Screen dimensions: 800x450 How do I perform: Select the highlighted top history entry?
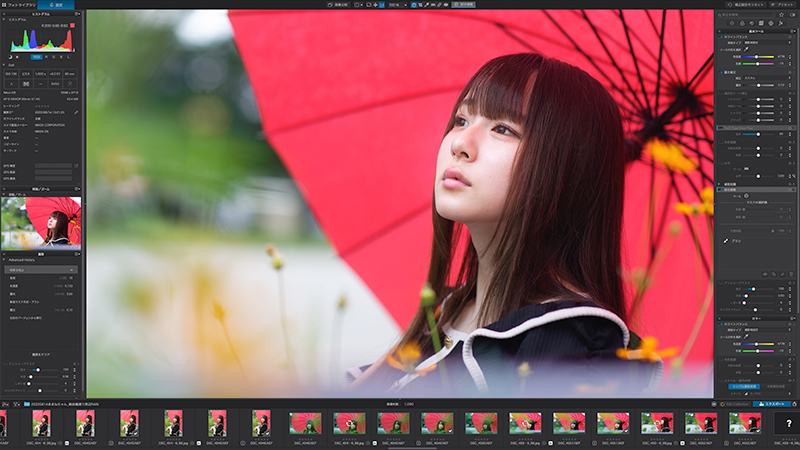[41, 269]
